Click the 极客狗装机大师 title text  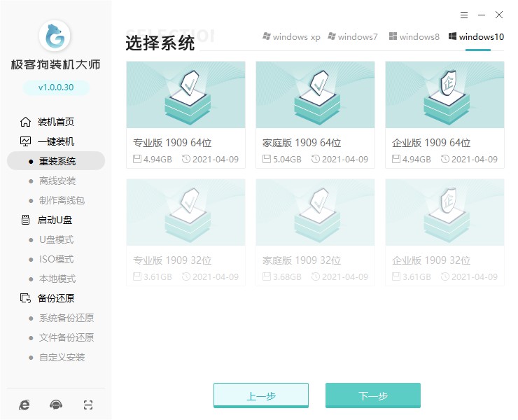click(x=55, y=64)
